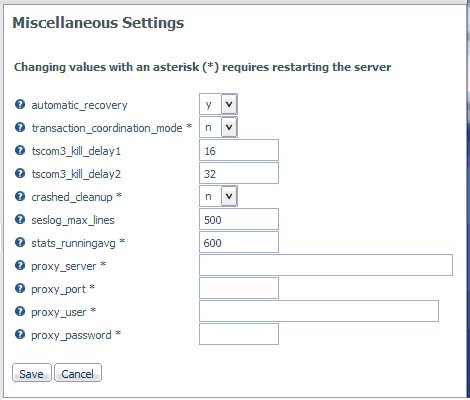Focus the proxy_port input box
This screenshot has height=400, width=470.
click(239, 288)
